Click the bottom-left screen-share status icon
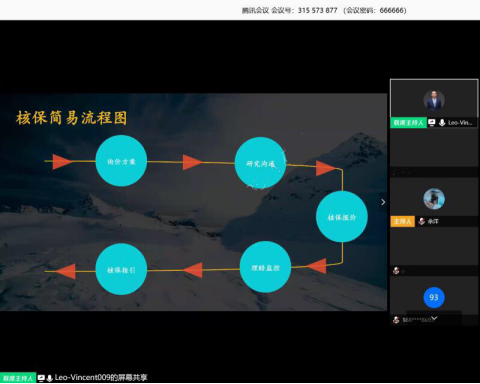The image size is (480, 384). (x=41, y=378)
